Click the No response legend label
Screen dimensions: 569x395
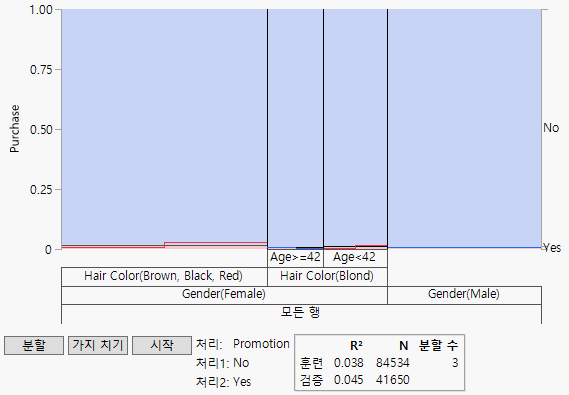(551, 128)
